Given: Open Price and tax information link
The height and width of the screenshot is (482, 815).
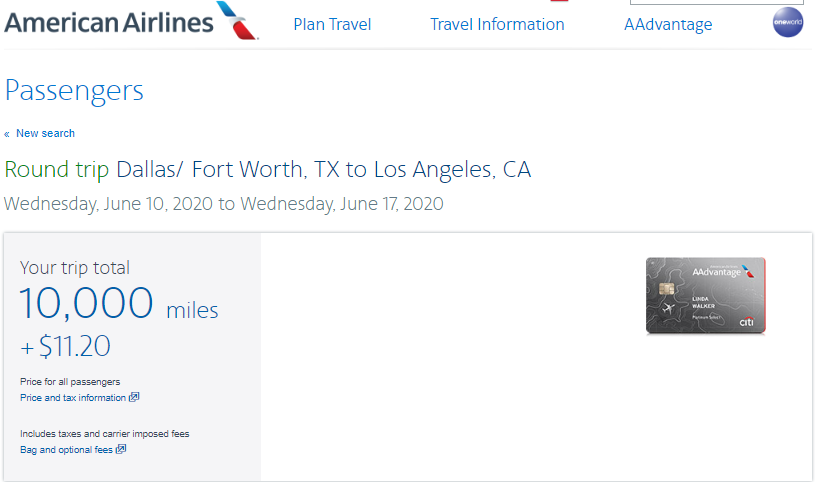Looking at the screenshot, I should 73,398.
